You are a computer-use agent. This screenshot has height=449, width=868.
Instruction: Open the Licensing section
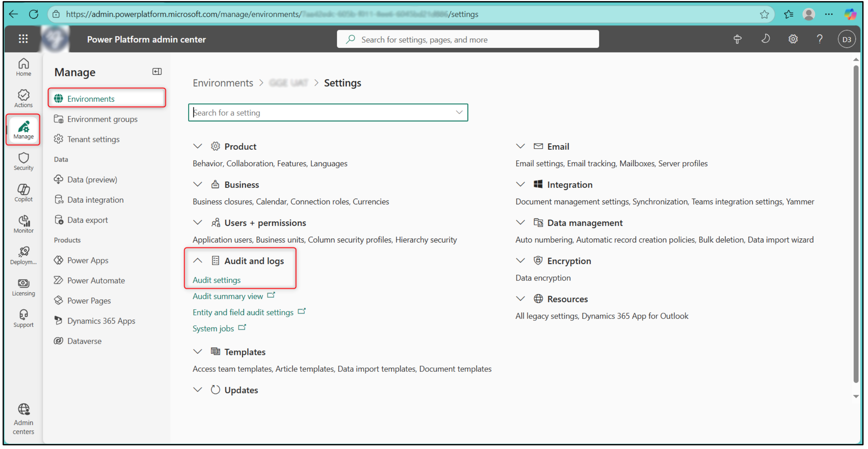coord(23,287)
